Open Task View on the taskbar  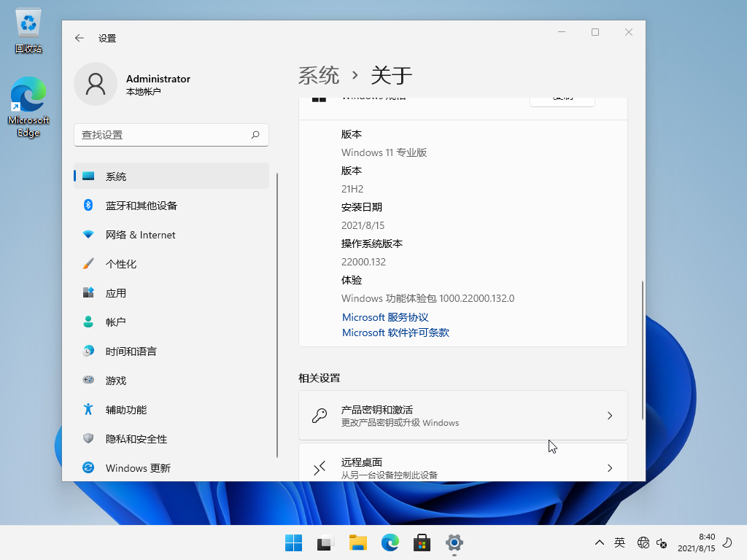tap(325, 542)
